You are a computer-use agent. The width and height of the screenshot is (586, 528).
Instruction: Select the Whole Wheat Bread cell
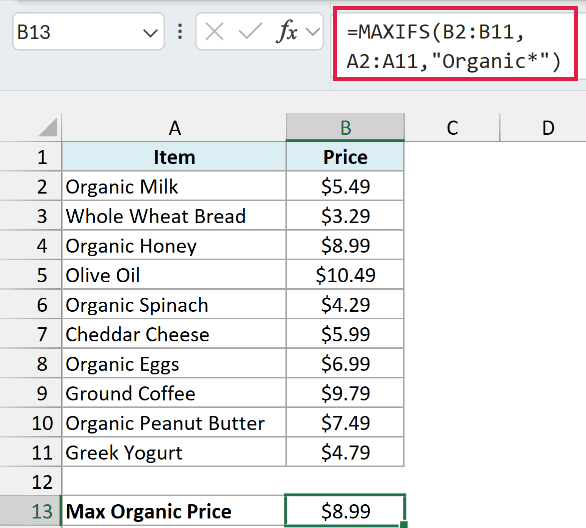174,216
